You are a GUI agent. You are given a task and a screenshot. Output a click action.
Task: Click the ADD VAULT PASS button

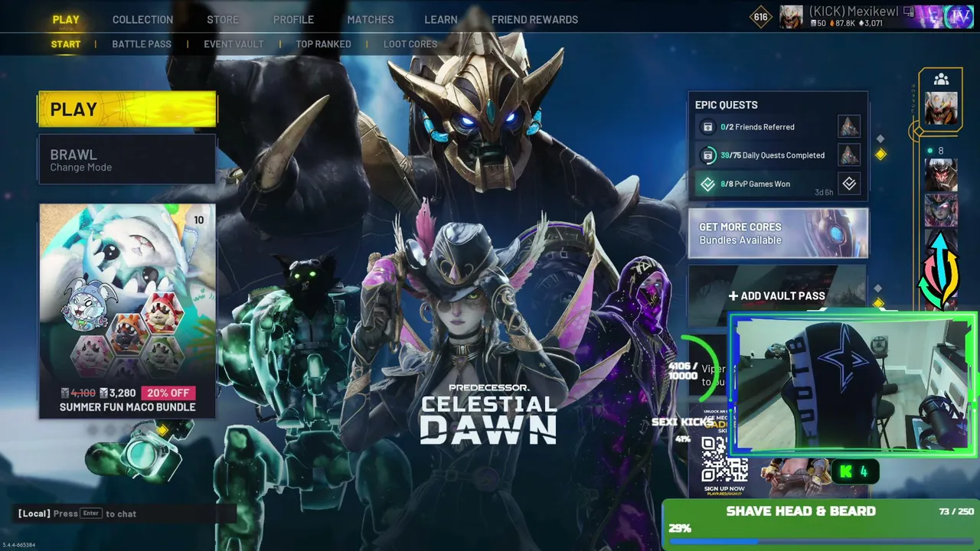tap(776, 295)
